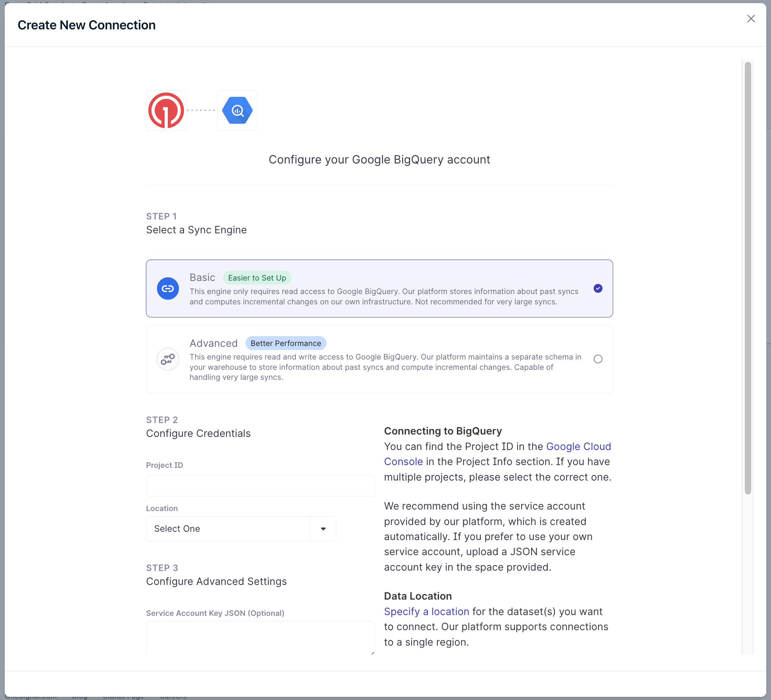Screen dimensions: 771x700
Task: Click the Basic engine card title
Action: (x=202, y=277)
